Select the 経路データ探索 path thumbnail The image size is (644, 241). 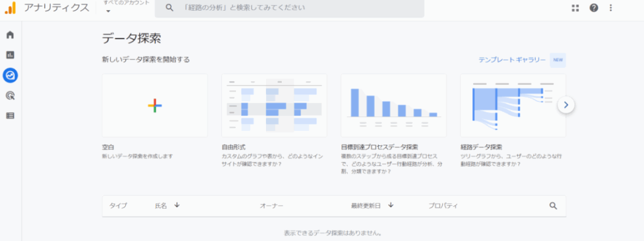point(513,106)
